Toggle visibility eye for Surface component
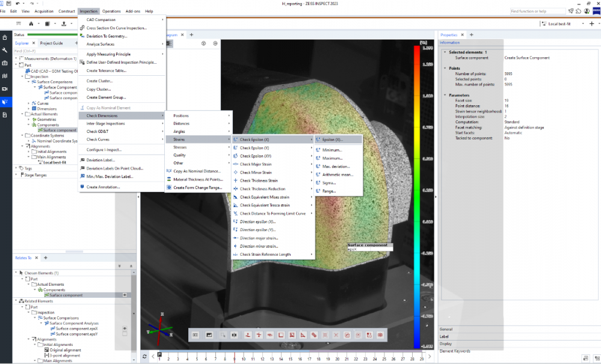The height and width of the screenshot is (364, 601). point(125,295)
